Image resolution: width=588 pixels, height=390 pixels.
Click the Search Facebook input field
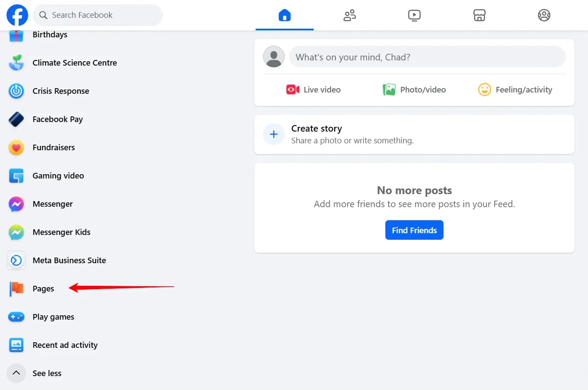click(x=97, y=15)
